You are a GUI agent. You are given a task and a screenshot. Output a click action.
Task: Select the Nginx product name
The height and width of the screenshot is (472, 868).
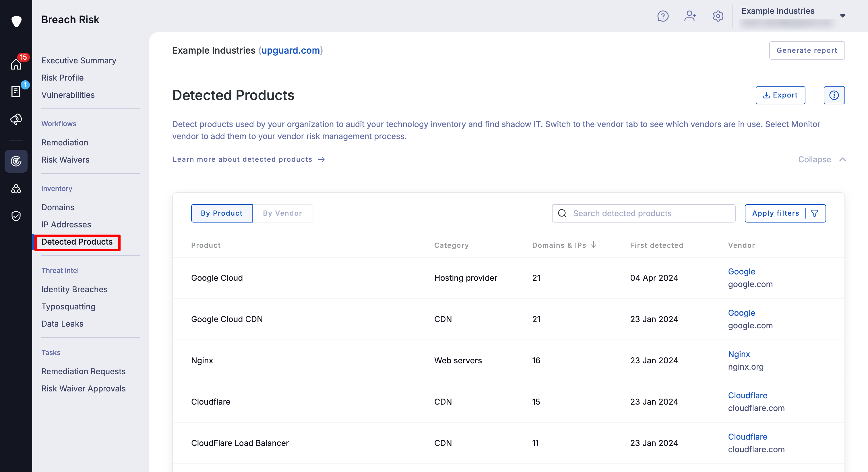tap(202, 360)
